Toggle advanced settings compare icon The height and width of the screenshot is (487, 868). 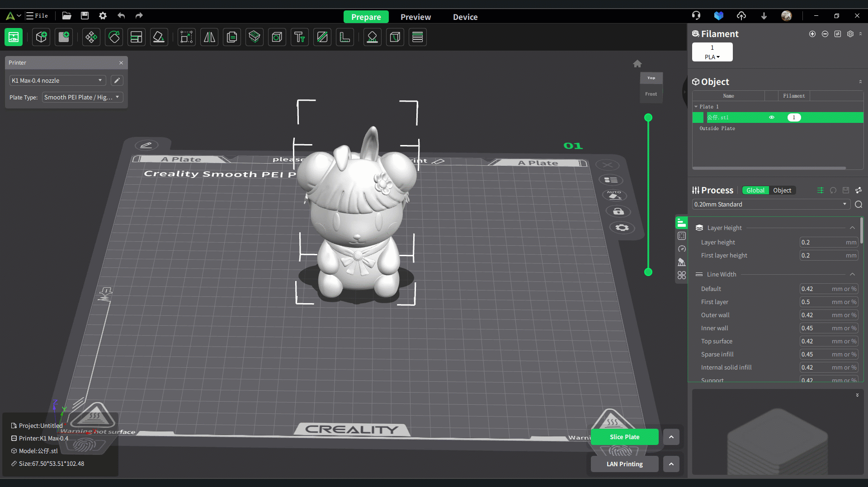pyautogui.click(x=821, y=190)
